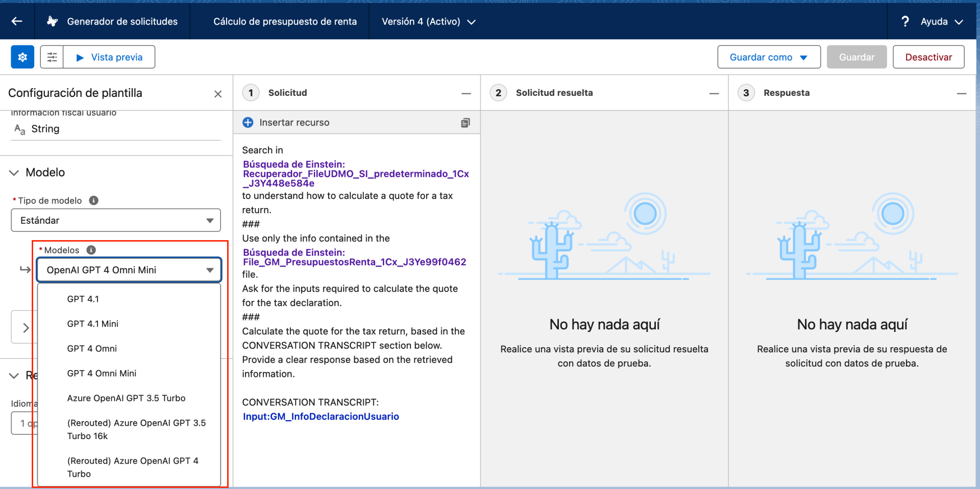
Task: Select GPT 4 Omni Mini option
Action: point(129,373)
